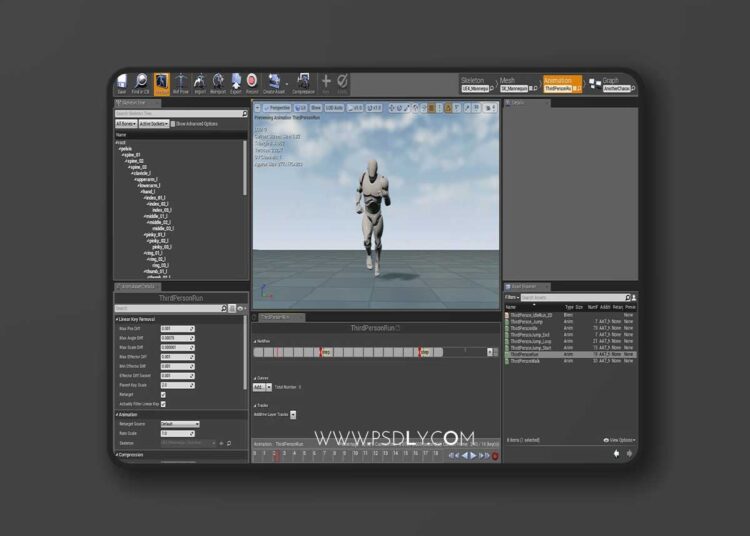750x536 pixels.
Task: Select the Anim Asset Details panel tab
Action: pyautogui.click(x=138, y=286)
